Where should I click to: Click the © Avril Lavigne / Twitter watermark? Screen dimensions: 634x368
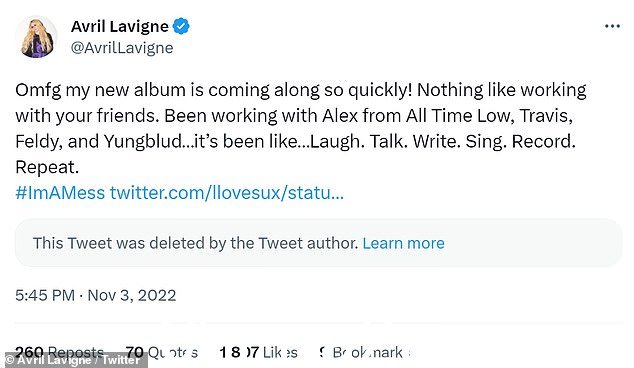pyautogui.click(x=73, y=360)
